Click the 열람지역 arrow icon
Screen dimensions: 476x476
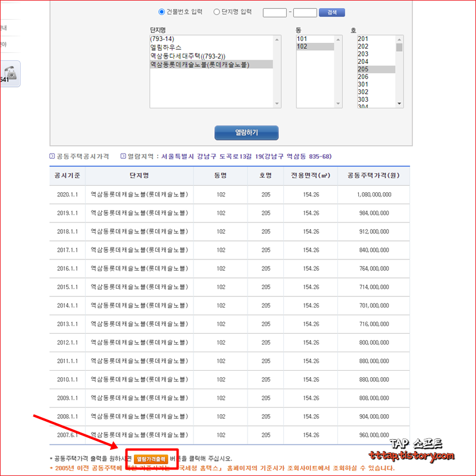[x=123, y=156]
